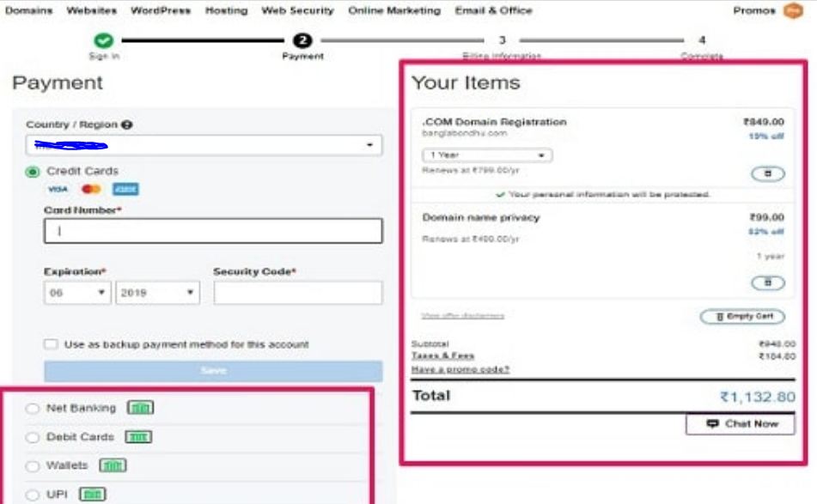Select the Credit Cards radio button
The image size is (817, 504).
point(33,172)
